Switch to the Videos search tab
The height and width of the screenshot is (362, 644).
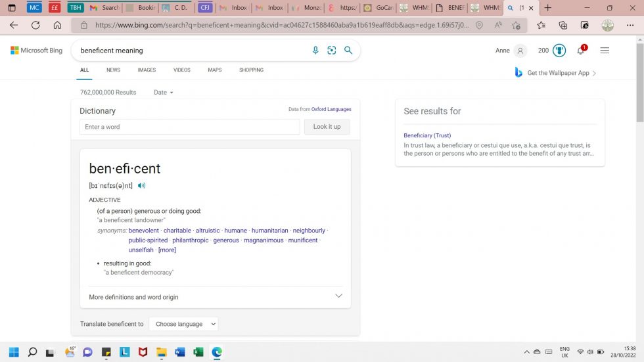tap(182, 70)
